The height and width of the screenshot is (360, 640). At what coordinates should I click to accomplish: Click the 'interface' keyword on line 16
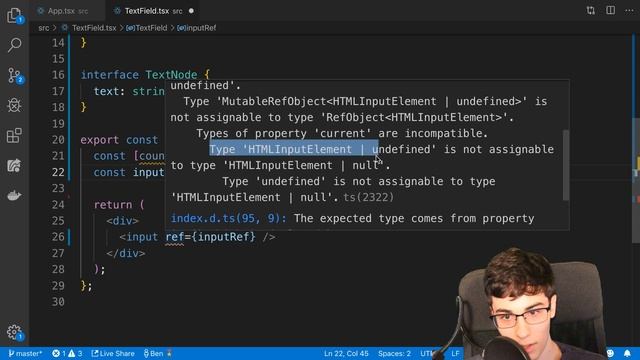point(109,75)
